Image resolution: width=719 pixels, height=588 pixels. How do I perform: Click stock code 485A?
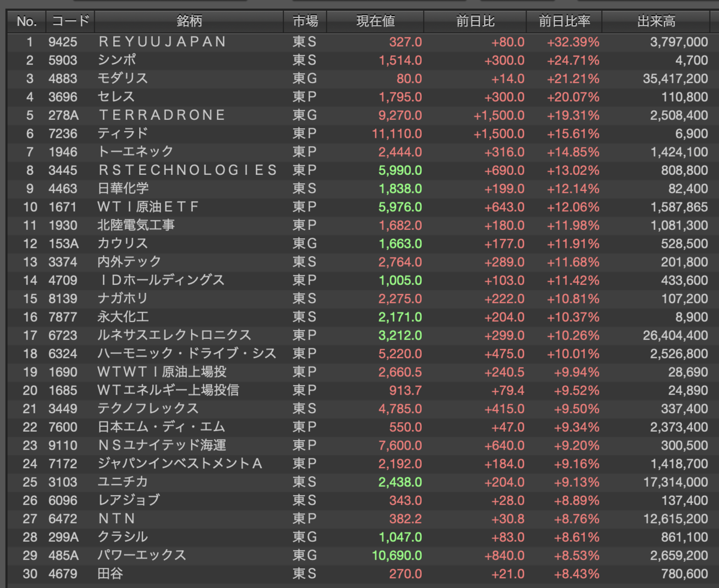(62, 555)
